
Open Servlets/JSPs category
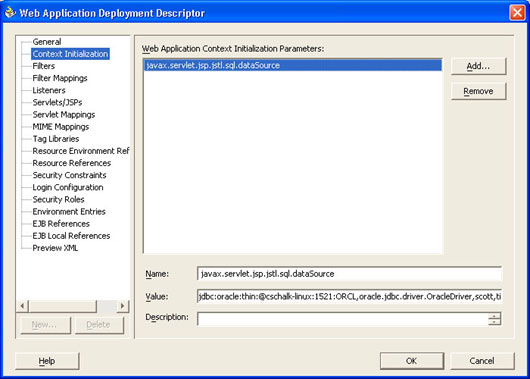[x=57, y=102]
